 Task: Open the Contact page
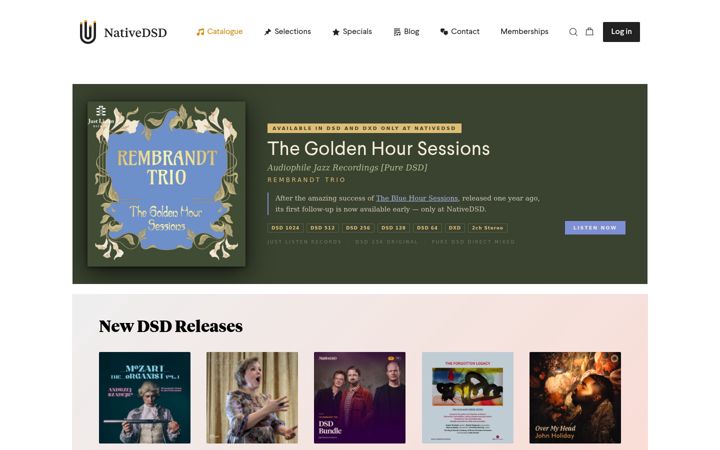pos(460,32)
